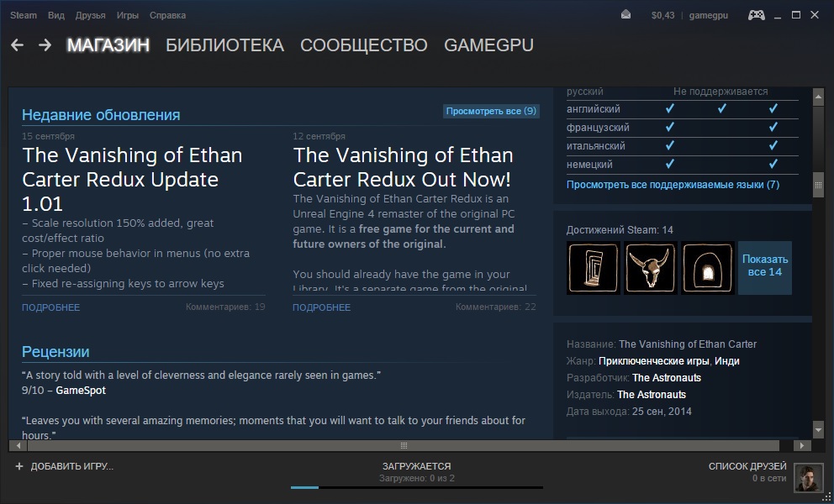This screenshot has width=834, height=504.
Task: Click Комментариев: 19 link
Action: coord(225,307)
